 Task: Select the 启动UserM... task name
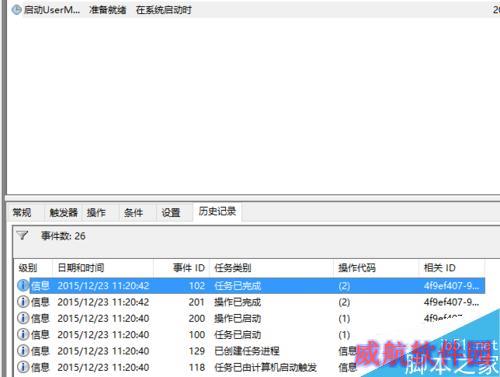click(x=52, y=10)
